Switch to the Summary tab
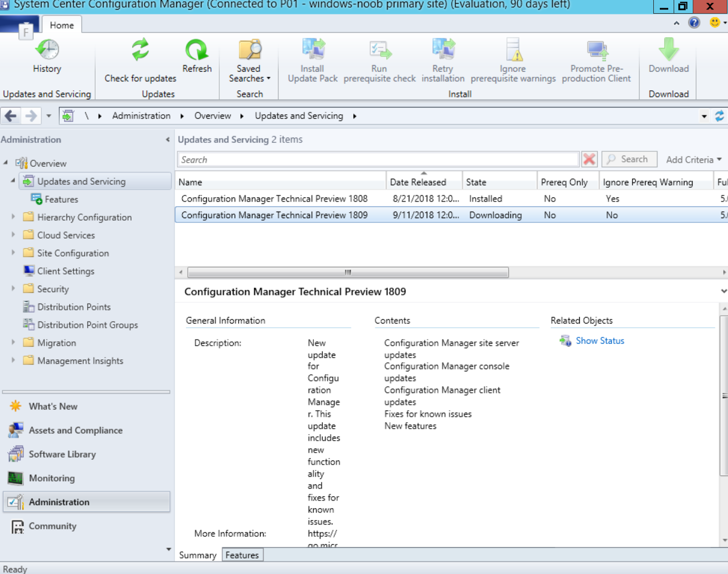 coord(198,555)
